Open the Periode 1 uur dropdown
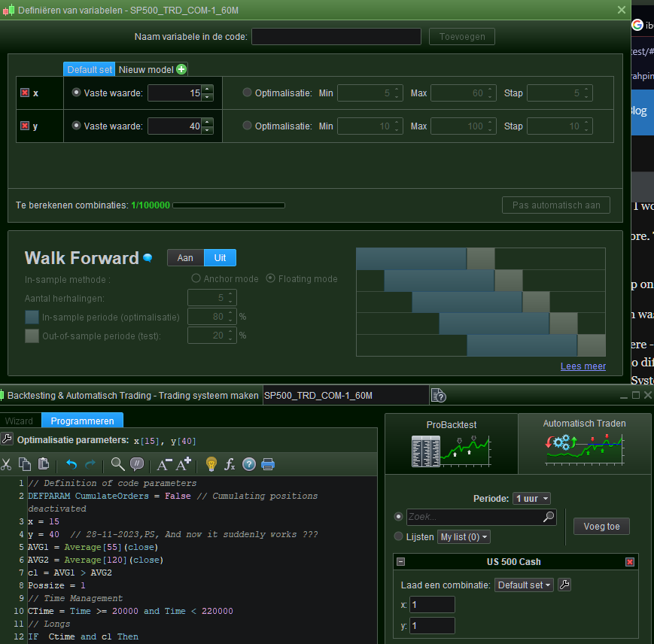The width and height of the screenshot is (654, 644). click(x=531, y=498)
